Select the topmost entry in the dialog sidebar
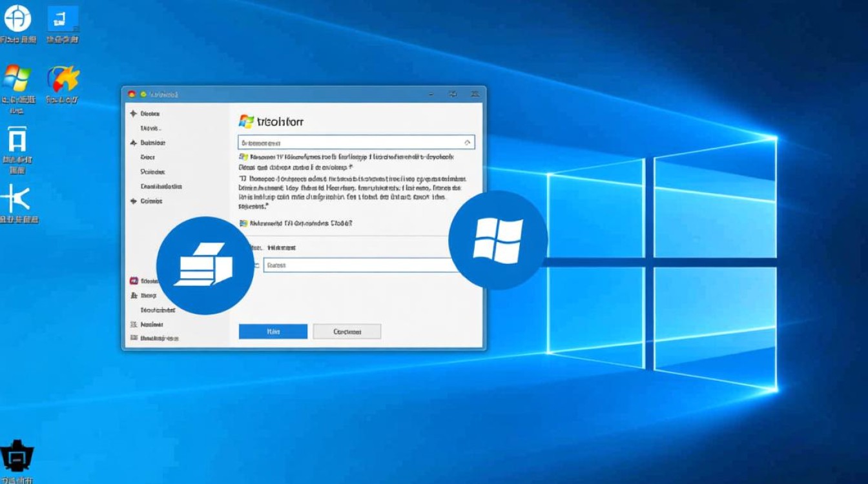 pyautogui.click(x=145, y=114)
